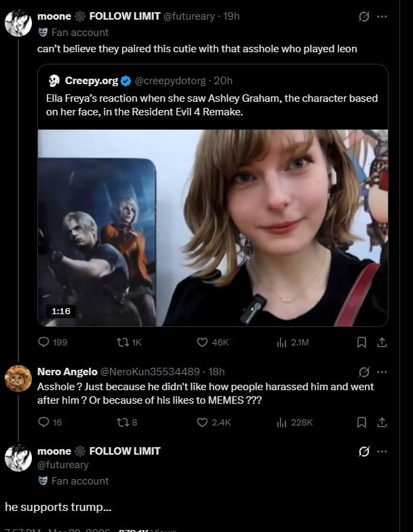Bookmark Nero Angelo's reply
Viewport: 413px width, 532px height.
pyautogui.click(x=361, y=422)
